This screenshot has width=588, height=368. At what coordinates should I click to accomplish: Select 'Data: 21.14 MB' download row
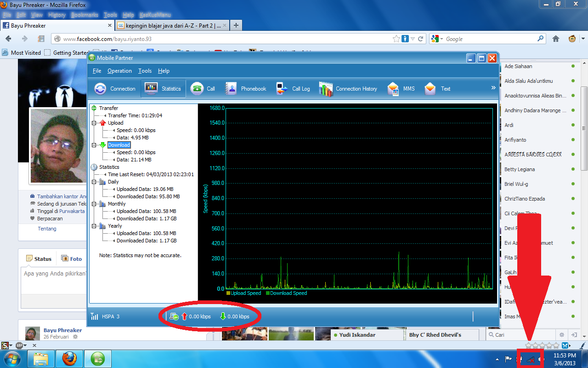(134, 160)
